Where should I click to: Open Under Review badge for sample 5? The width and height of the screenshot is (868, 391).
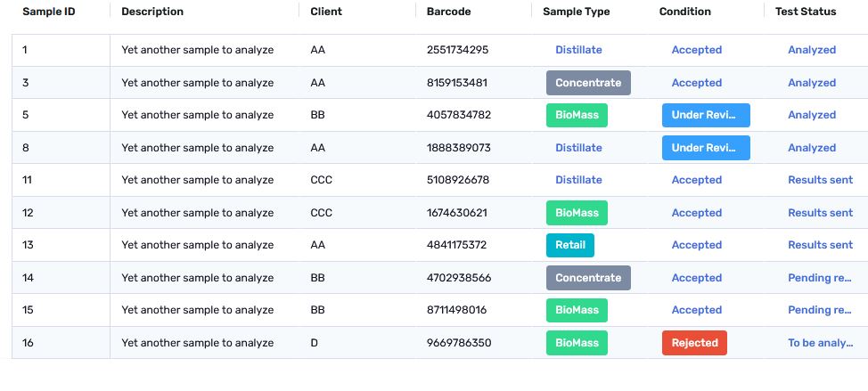(706, 115)
